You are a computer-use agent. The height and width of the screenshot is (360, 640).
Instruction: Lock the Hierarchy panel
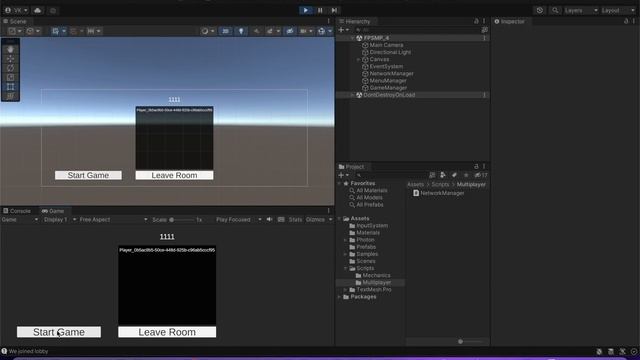pyautogui.click(x=476, y=21)
